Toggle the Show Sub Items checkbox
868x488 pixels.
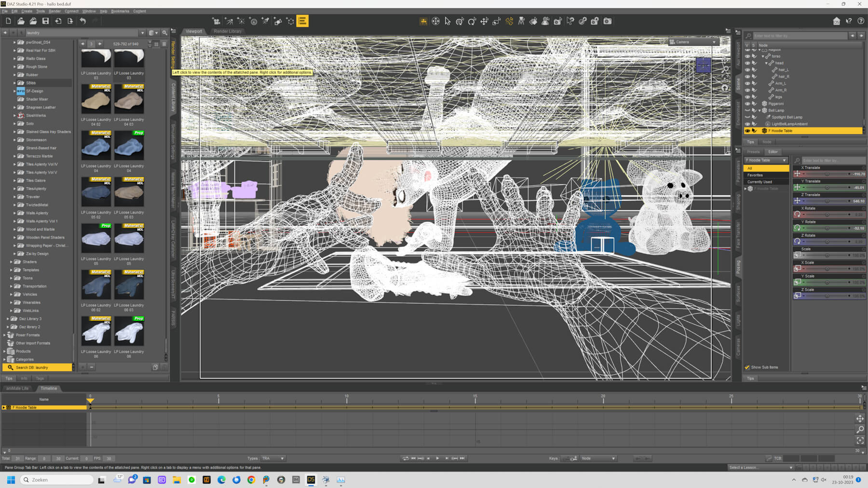747,367
